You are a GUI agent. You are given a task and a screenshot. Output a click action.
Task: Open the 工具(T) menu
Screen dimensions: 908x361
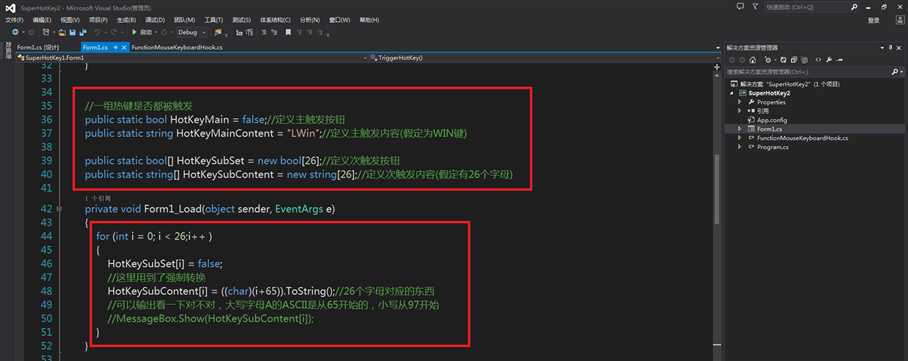tap(213, 20)
